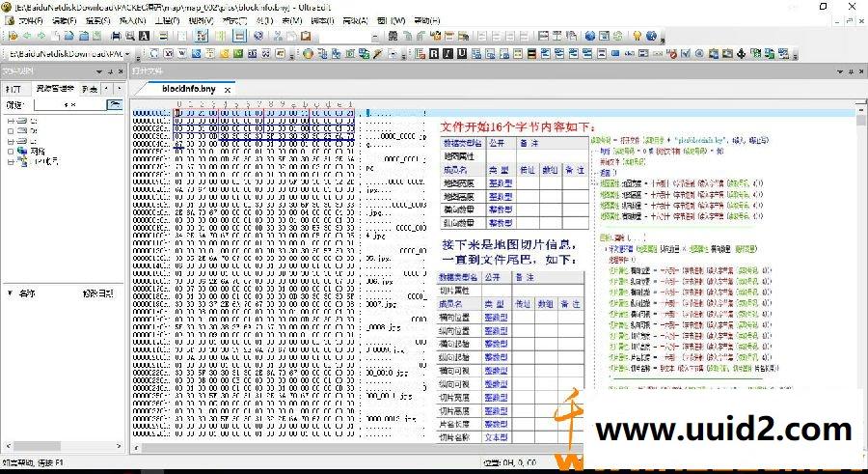
Task: Pin the 打开文件 panel
Action: tap(851, 71)
